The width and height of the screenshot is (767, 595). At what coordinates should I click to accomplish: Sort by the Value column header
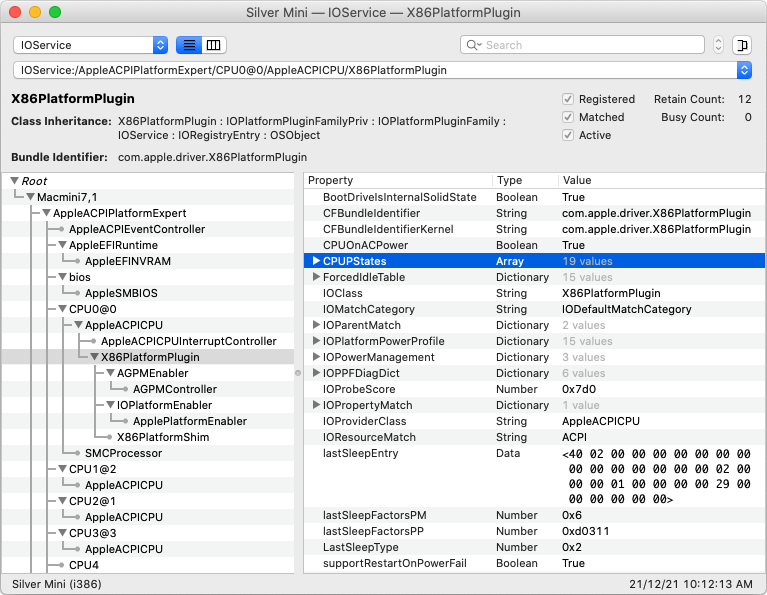coord(661,180)
